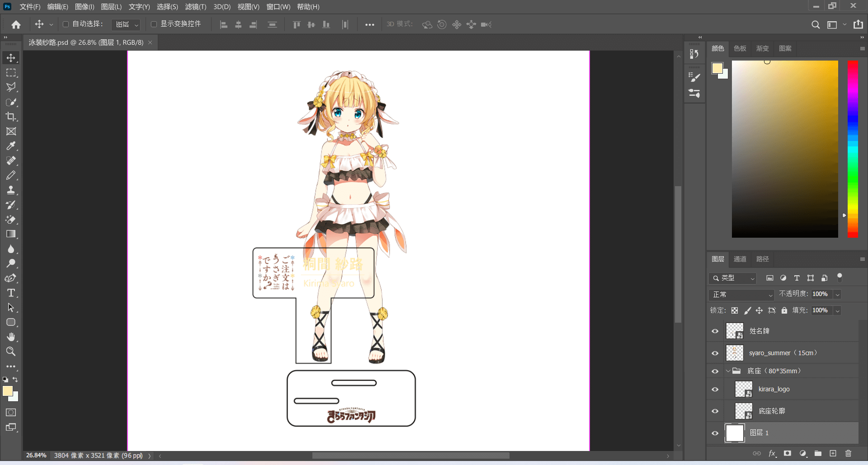Open the 滤镜(T) menu
Screen dimensions: 868x465
[x=196, y=7]
